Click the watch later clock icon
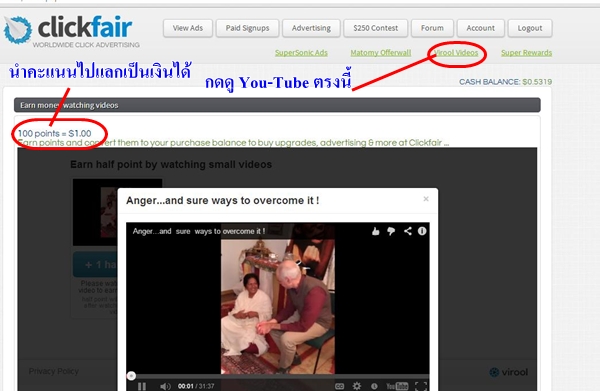Viewport: 600px width, 391px height. pyautogui.click(x=374, y=386)
